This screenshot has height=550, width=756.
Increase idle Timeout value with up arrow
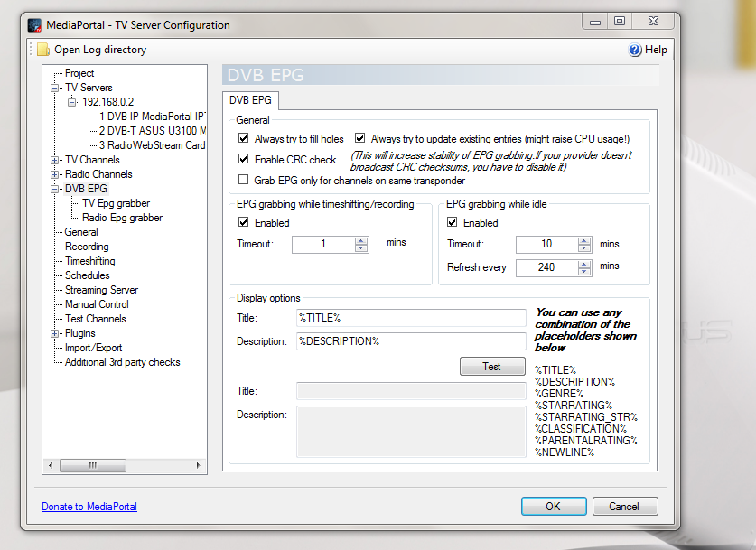click(584, 240)
